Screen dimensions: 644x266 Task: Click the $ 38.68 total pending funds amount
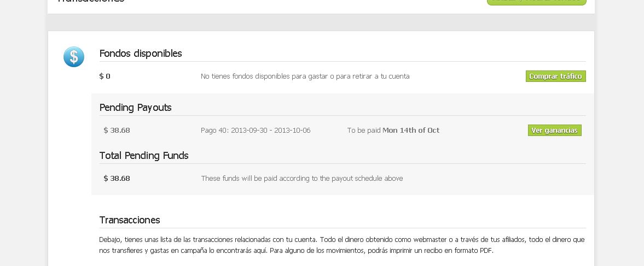pyautogui.click(x=117, y=179)
